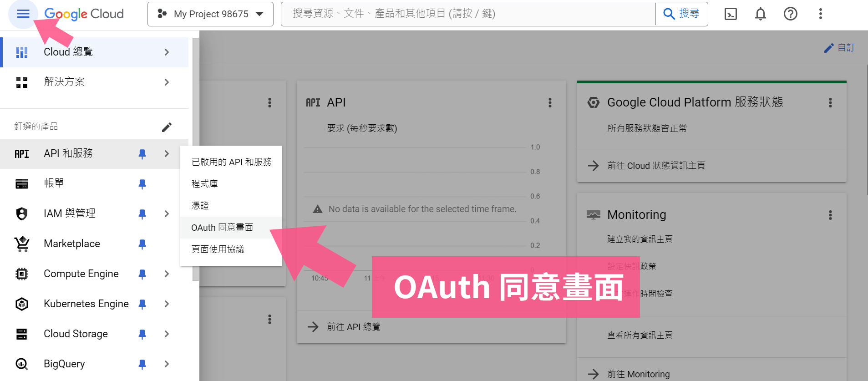Click the 搜尋 search button

point(681,14)
